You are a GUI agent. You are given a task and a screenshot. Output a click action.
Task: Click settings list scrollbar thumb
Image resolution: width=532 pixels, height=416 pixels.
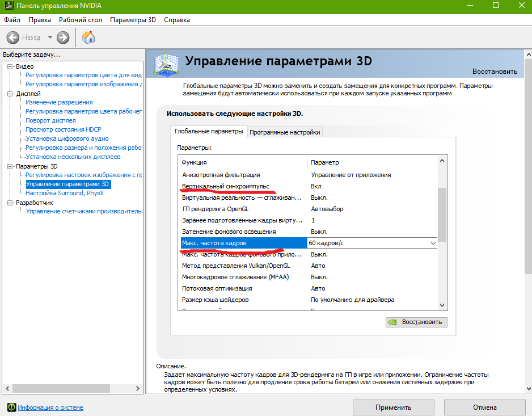click(442, 215)
